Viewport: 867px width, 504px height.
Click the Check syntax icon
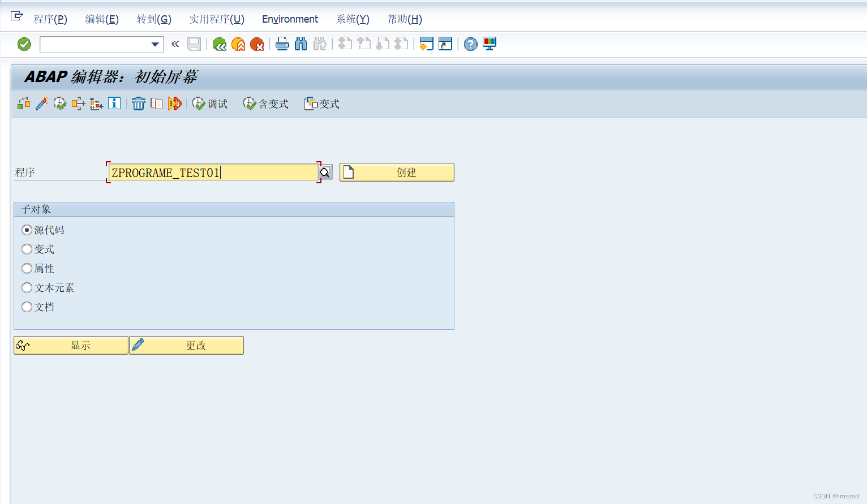(60, 104)
